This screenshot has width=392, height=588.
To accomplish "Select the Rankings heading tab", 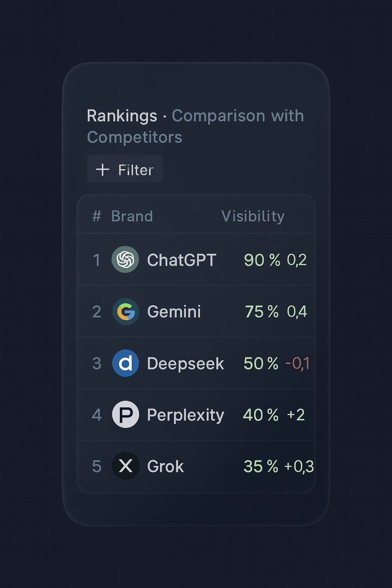I will click(122, 116).
